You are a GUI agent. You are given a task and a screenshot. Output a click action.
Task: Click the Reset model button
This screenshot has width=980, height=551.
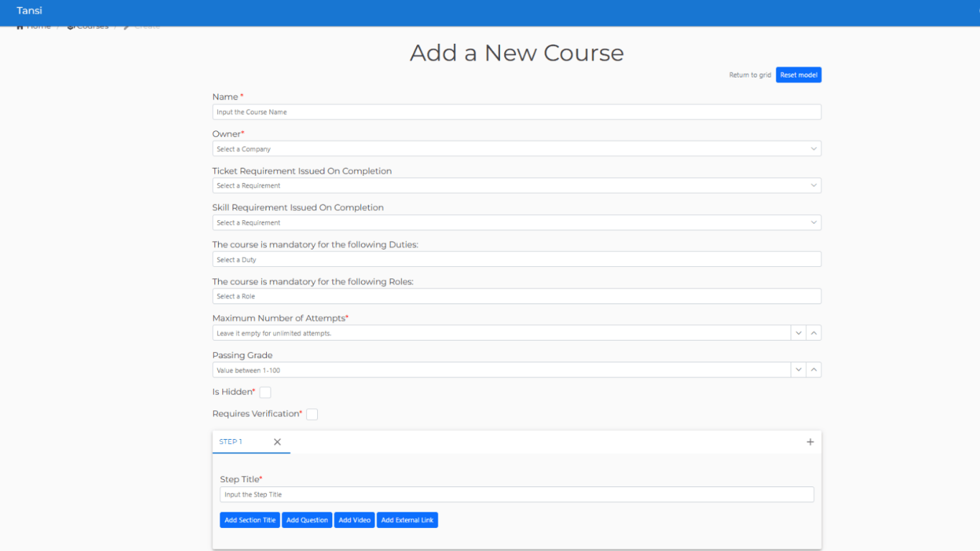798,75
